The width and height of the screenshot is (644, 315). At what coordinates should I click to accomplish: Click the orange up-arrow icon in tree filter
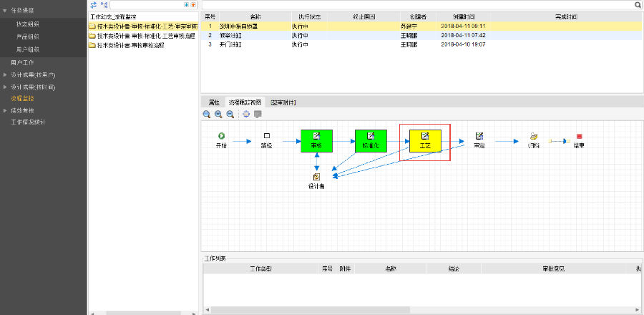pos(193,4)
